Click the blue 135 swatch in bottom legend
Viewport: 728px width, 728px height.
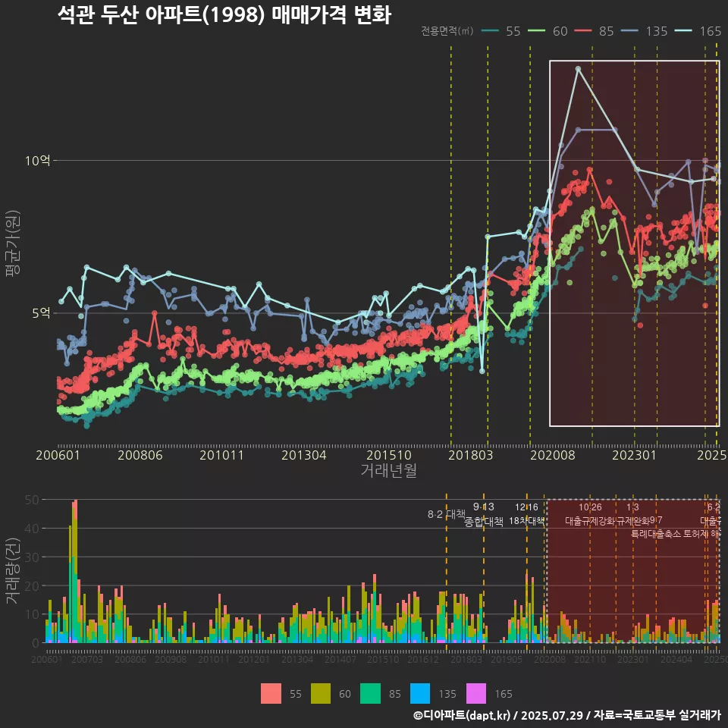click(x=419, y=694)
